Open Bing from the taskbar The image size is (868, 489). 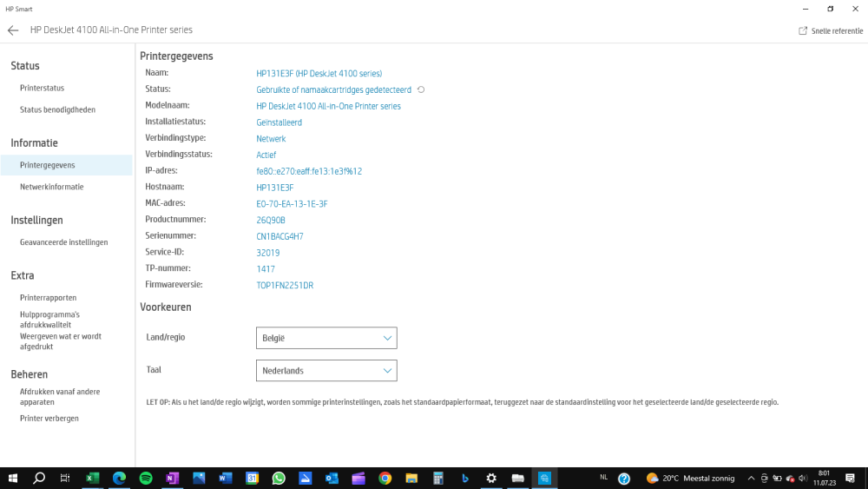(464, 478)
